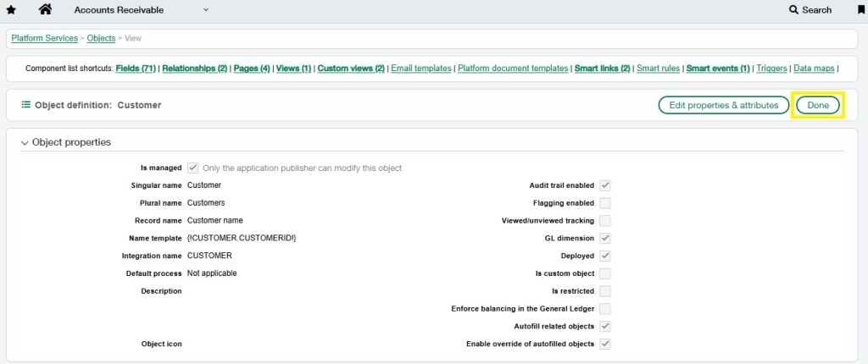This screenshot has width=868, height=364.
Task: Click Edit properties & attributes button
Action: (724, 105)
